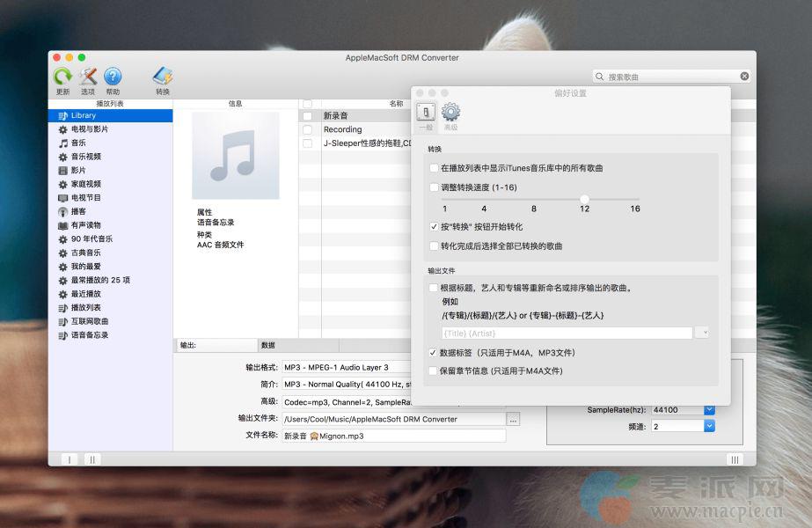Click the browse button beside output folder path

click(x=514, y=419)
